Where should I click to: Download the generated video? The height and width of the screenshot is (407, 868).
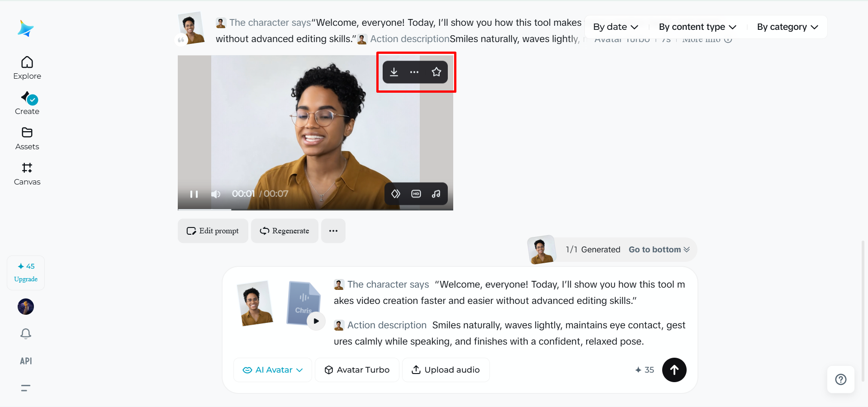[394, 72]
